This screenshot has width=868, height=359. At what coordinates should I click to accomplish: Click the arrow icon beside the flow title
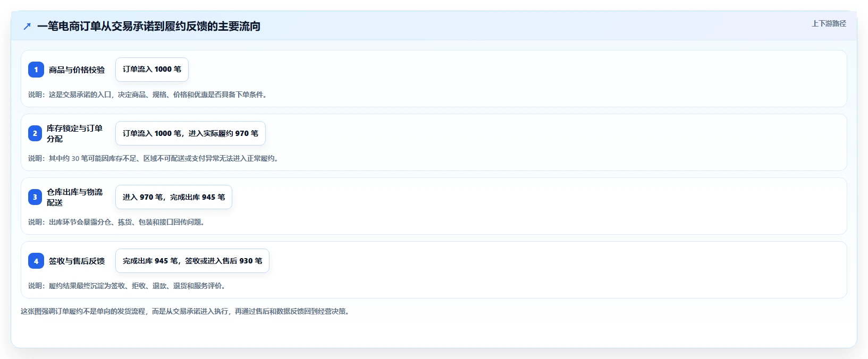(27, 26)
